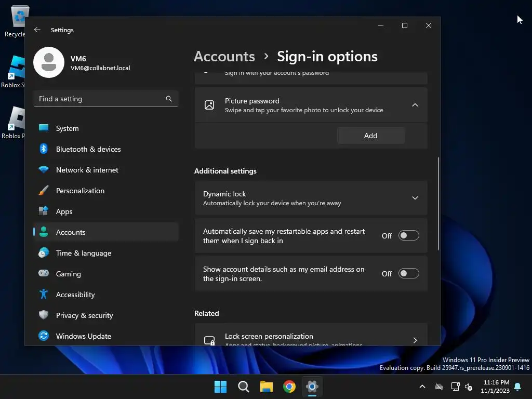Select the Personalization category

[106, 191]
